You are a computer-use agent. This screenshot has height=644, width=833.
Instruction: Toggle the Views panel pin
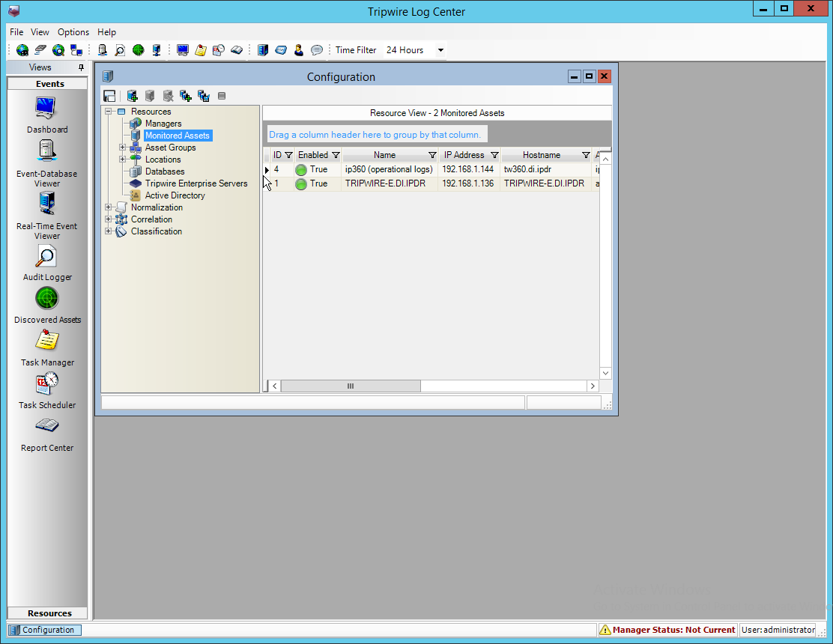tap(81, 67)
